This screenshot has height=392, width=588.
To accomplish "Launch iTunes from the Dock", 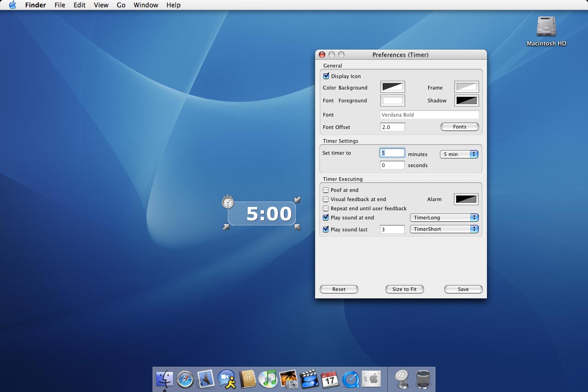I will (267, 379).
